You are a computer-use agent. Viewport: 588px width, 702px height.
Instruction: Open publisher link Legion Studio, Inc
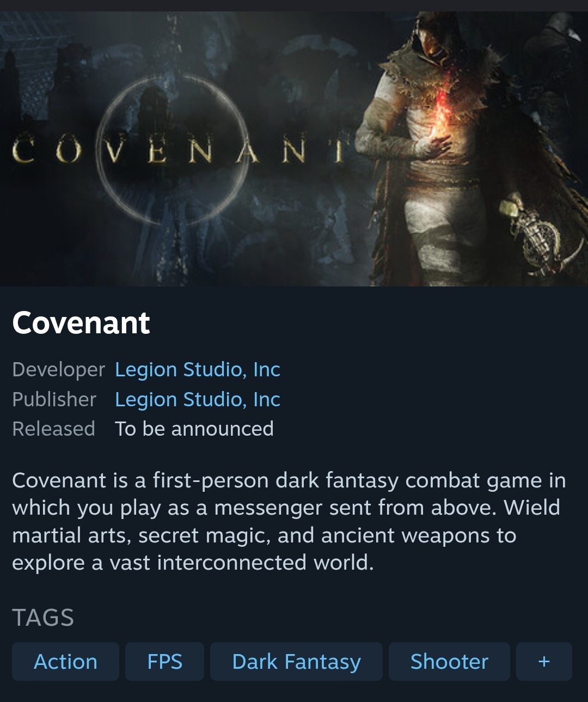point(198,400)
